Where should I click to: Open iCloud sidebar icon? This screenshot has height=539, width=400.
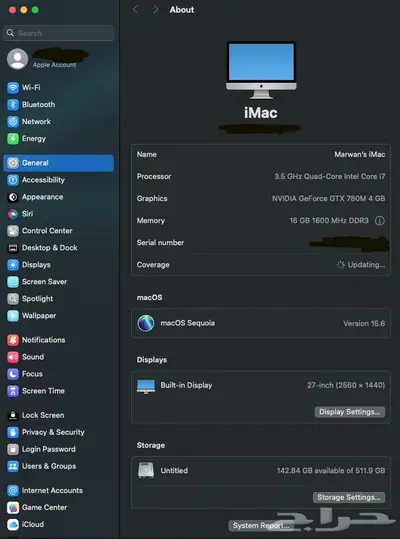13,525
